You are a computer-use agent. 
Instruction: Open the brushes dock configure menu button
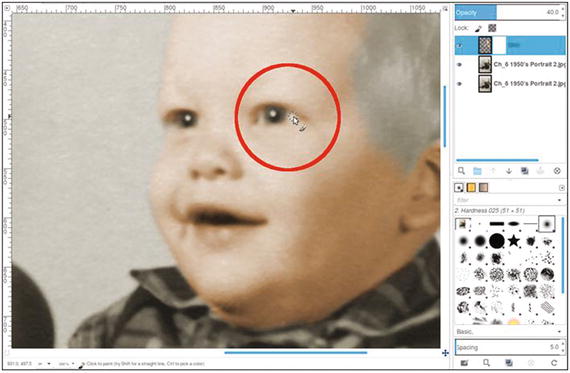tap(562, 188)
